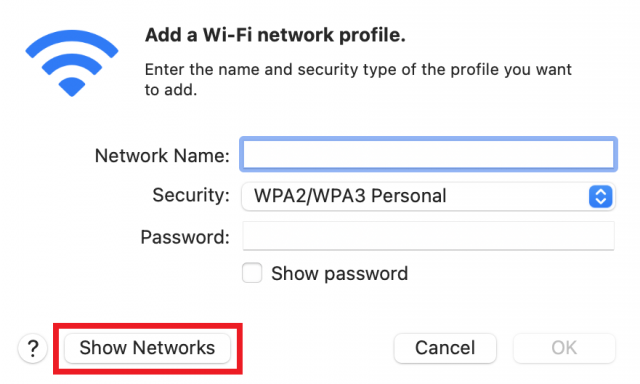Viewport: 640px width, 384px height.
Task: Click the Add a Wi-Fi network profile heading
Action: pyautogui.click(x=275, y=35)
